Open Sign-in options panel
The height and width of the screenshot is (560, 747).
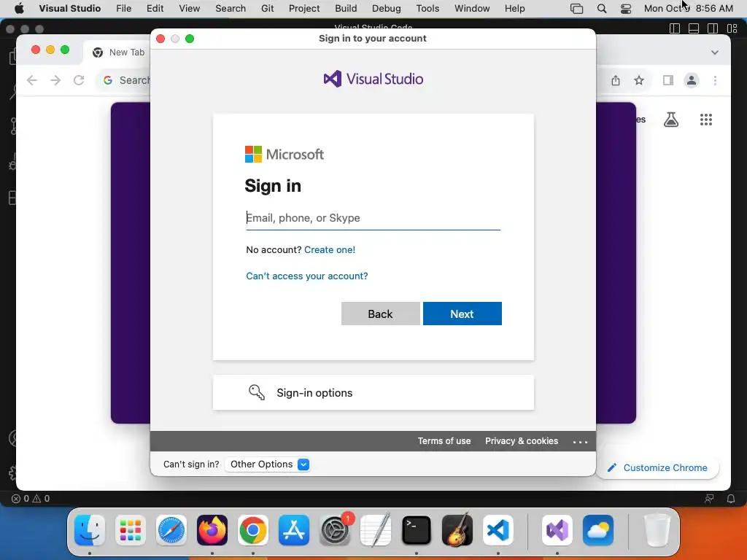point(373,393)
